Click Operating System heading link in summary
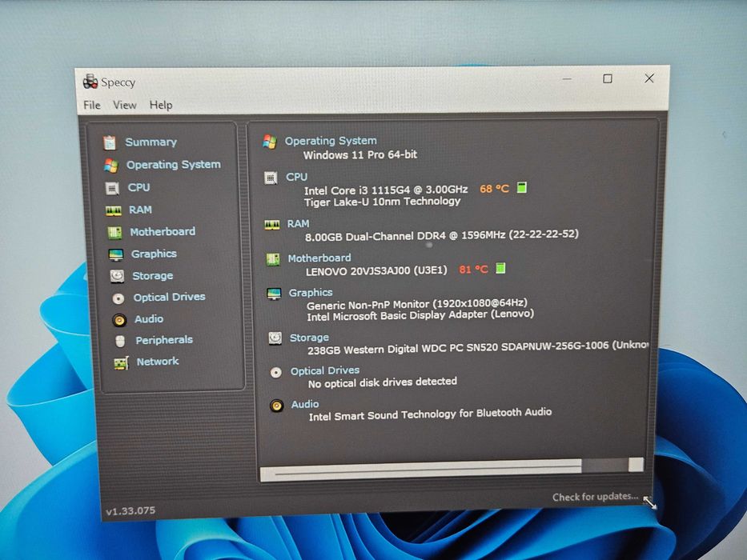Image resolution: width=747 pixels, height=560 pixels. pyautogui.click(x=331, y=141)
